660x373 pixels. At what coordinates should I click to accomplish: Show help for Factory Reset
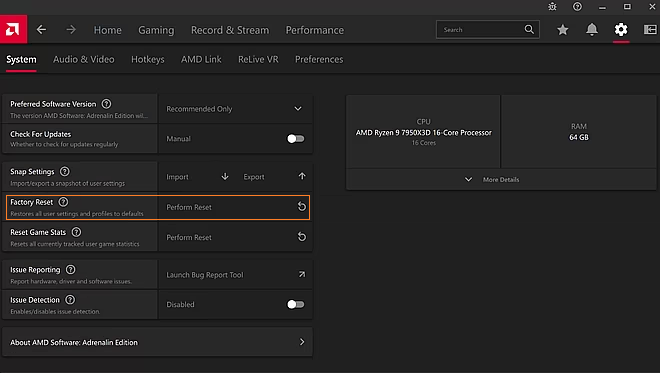[x=63, y=202]
